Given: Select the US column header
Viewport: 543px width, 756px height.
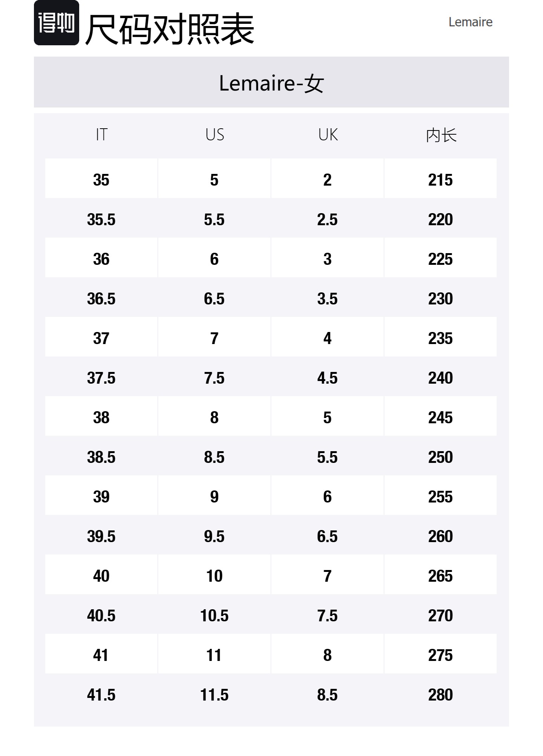Looking at the screenshot, I should [215, 135].
